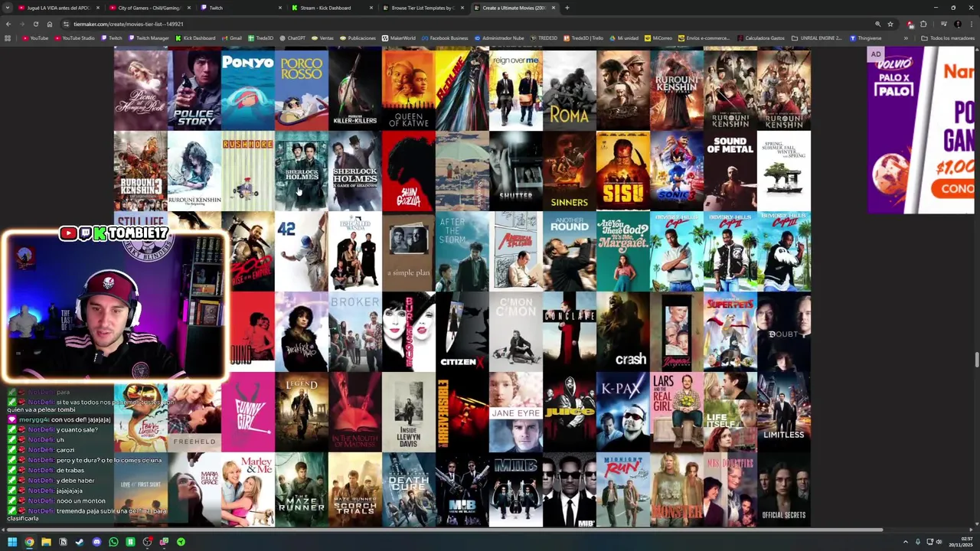Click the Roma movie poster
This screenshot has width=980, height=551.
click(x=569, y=89)
